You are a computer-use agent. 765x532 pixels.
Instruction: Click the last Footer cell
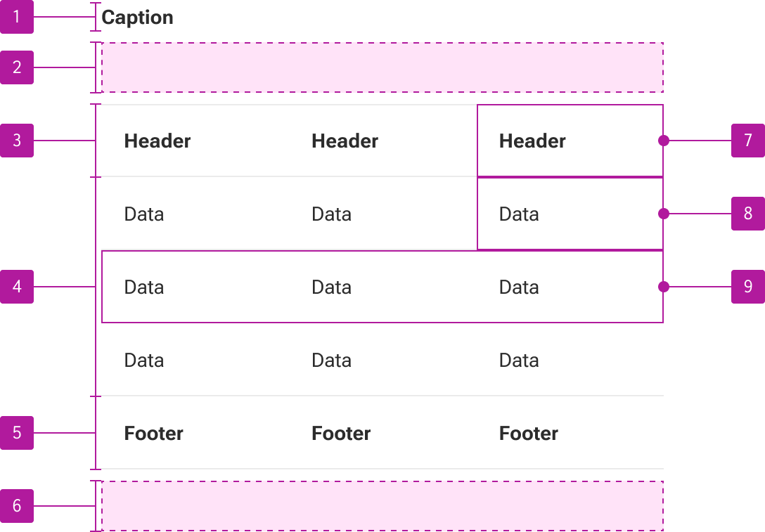tap(570, 433)
